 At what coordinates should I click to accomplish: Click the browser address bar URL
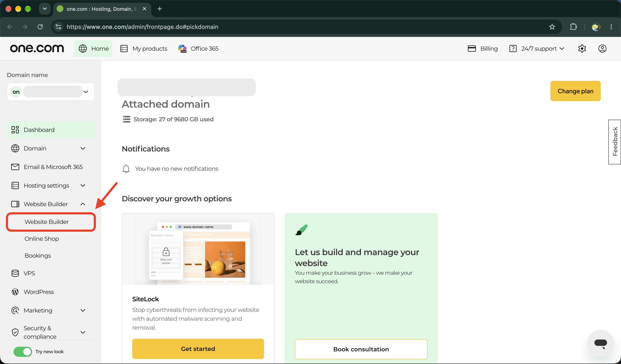tap(142, 27)
